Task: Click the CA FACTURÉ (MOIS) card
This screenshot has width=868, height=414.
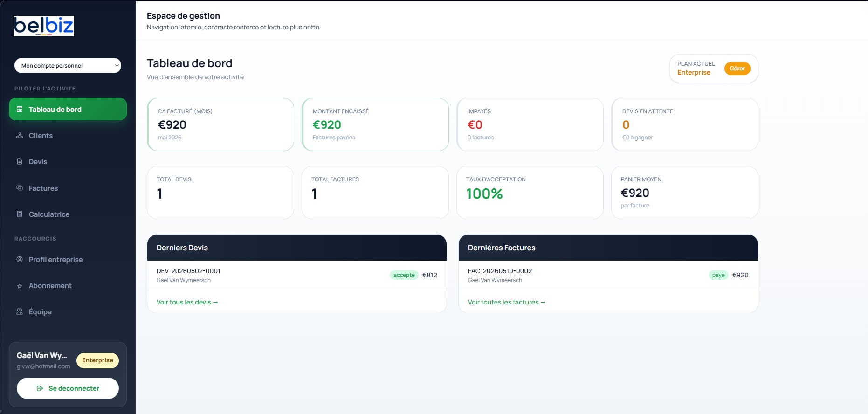Action: click(x=220, y=124)
